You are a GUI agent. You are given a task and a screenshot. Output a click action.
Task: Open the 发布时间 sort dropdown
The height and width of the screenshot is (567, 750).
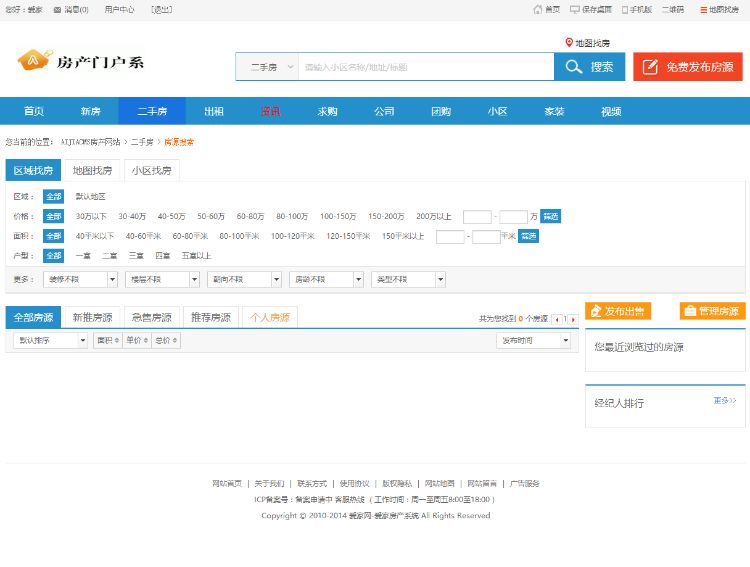[533, 340]
